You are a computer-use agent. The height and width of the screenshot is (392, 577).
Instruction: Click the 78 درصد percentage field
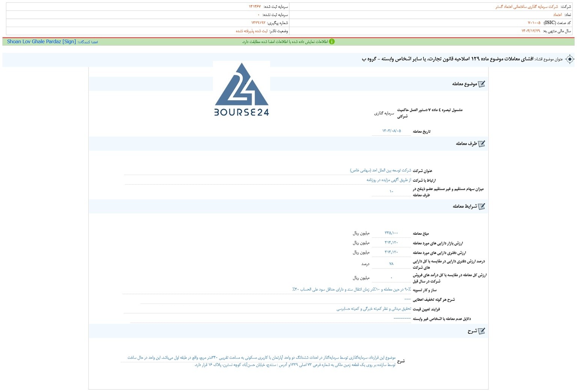click(391, 264)
